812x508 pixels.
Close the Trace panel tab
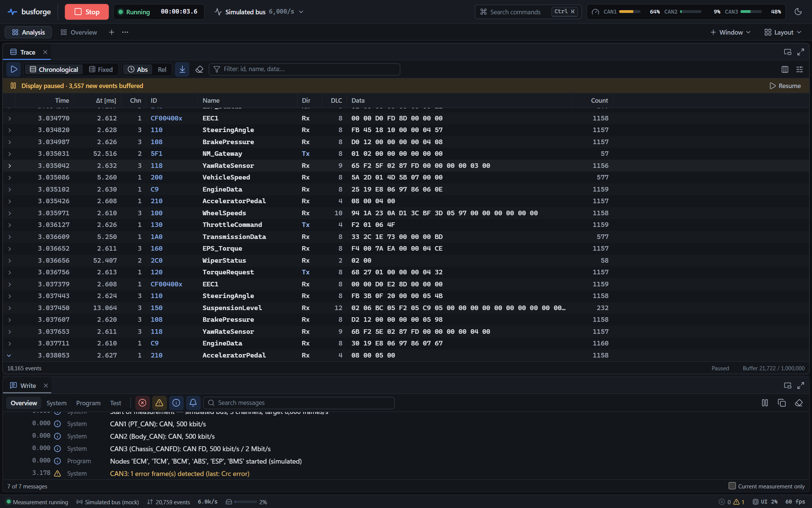[x=45, y=52]
